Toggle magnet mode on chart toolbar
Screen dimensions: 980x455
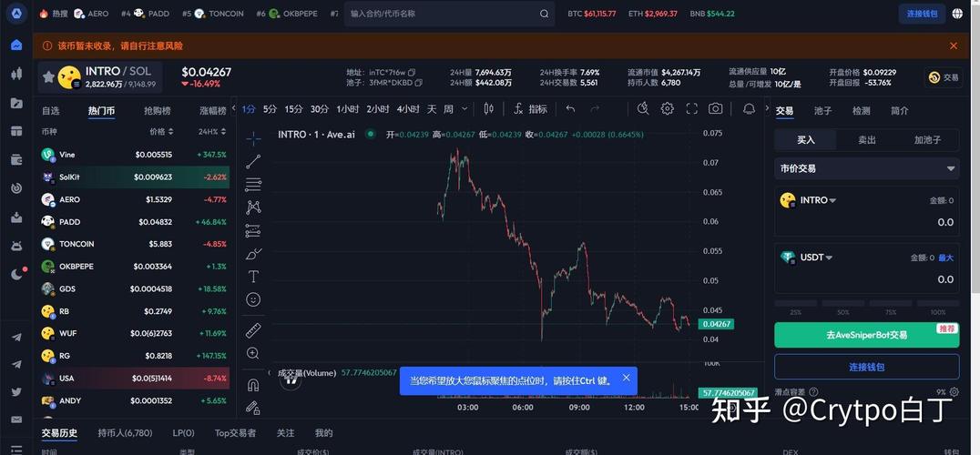(253, 384)
